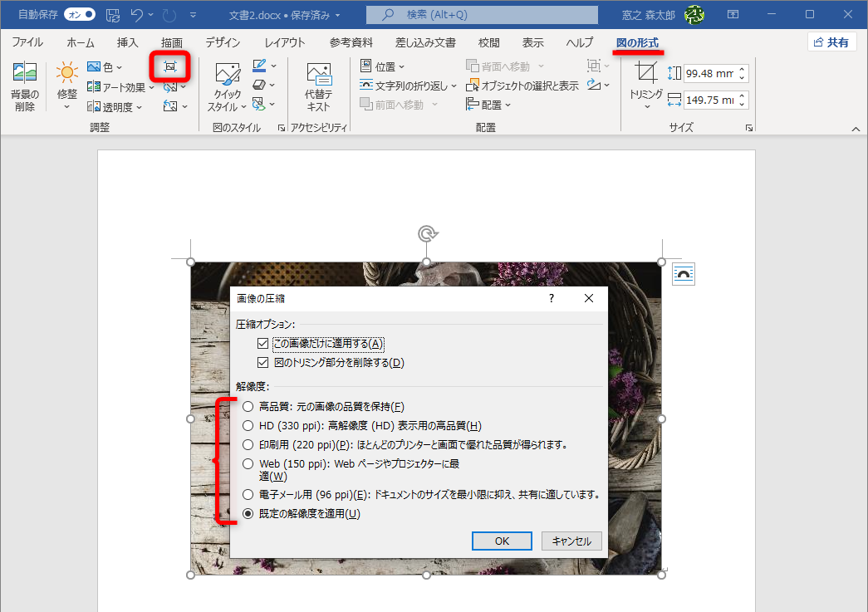Collapse the ribbon with the chevron
Viewport: 868px width, 612px height.
[x=856, y=129]
